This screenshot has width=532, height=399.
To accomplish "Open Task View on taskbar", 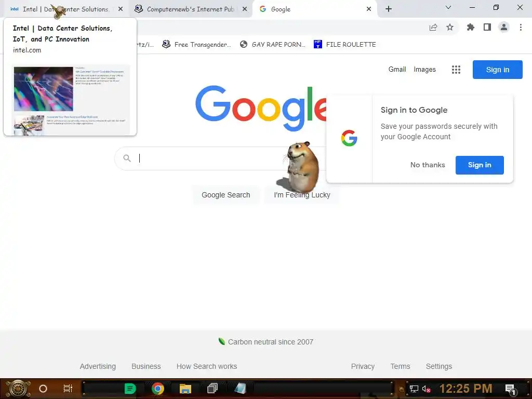I will (68, 389).
